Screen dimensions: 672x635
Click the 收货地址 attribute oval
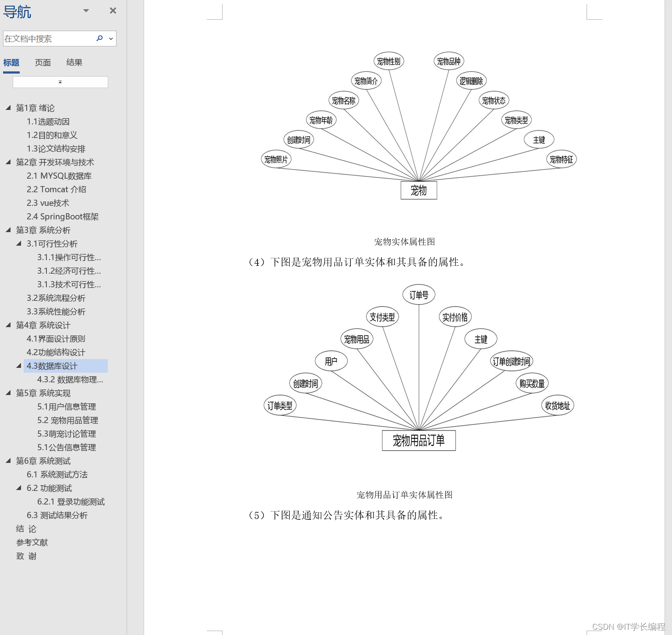558,406
